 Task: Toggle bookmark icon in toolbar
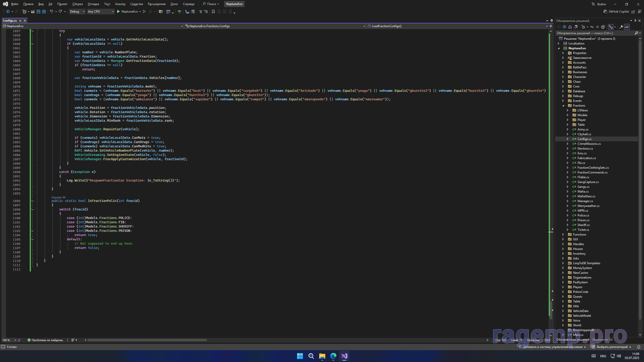point(213,12)
